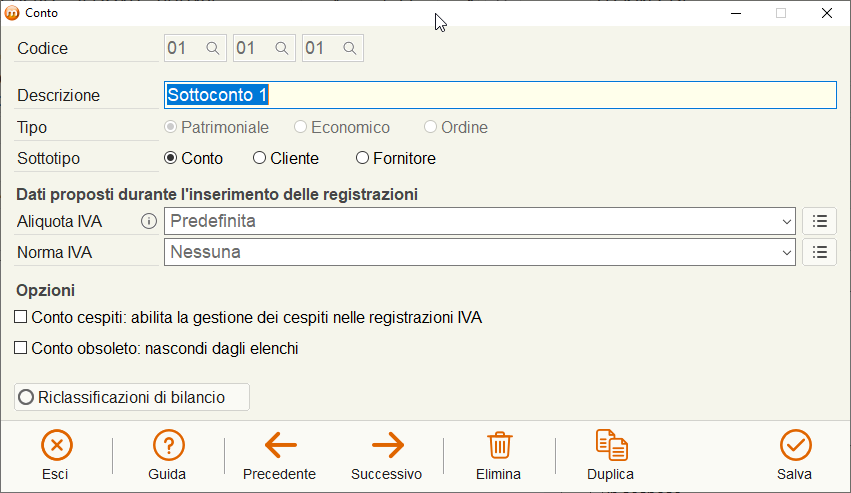Click third Codice search magnifier

click(x=350, y=48)
